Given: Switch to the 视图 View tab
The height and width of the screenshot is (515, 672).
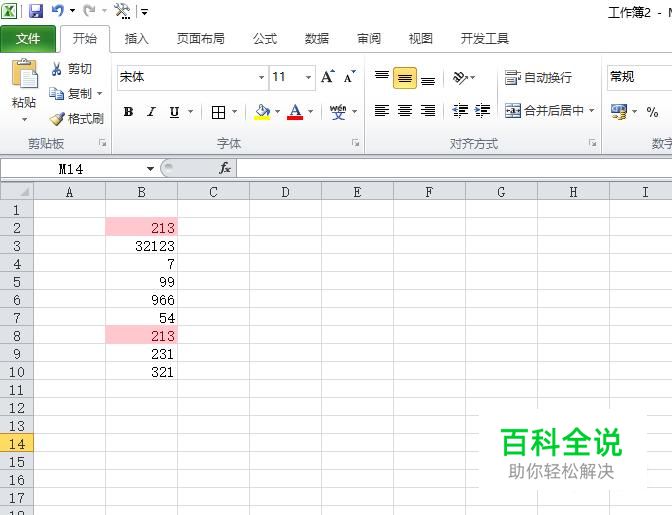Looking at the screenshot, I should click(x=421, y=39).
